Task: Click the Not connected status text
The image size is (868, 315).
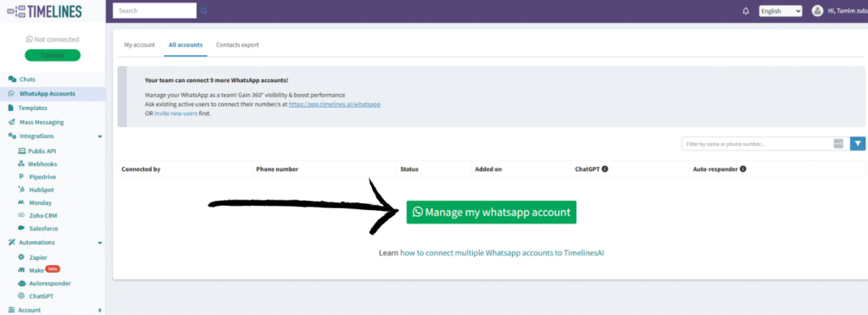Action: point(53,39)
